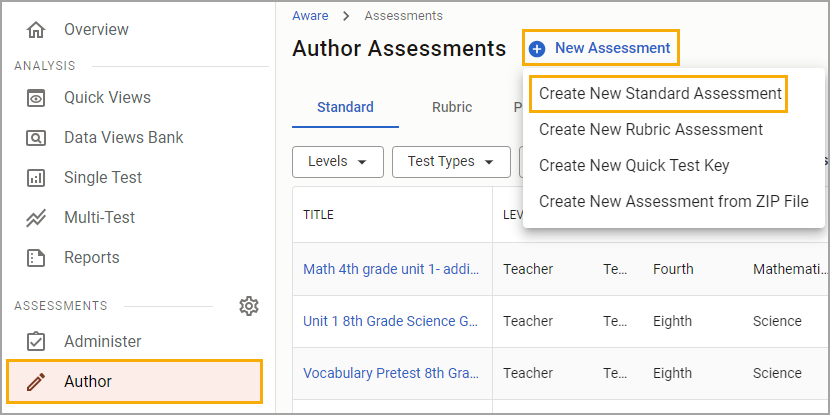Choose Create New Assessment from ZIP File

[674, 202]
